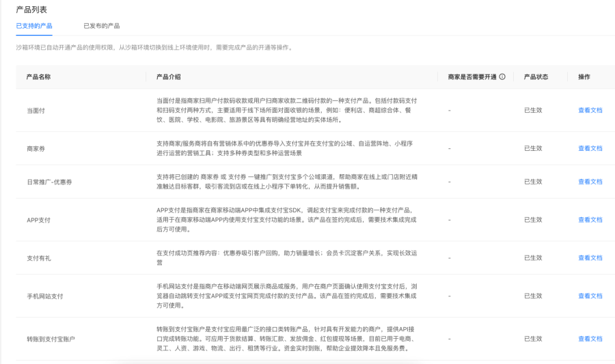Select the 手机网站支付 product name
This screenshot has width=615, height=364.
44,296
